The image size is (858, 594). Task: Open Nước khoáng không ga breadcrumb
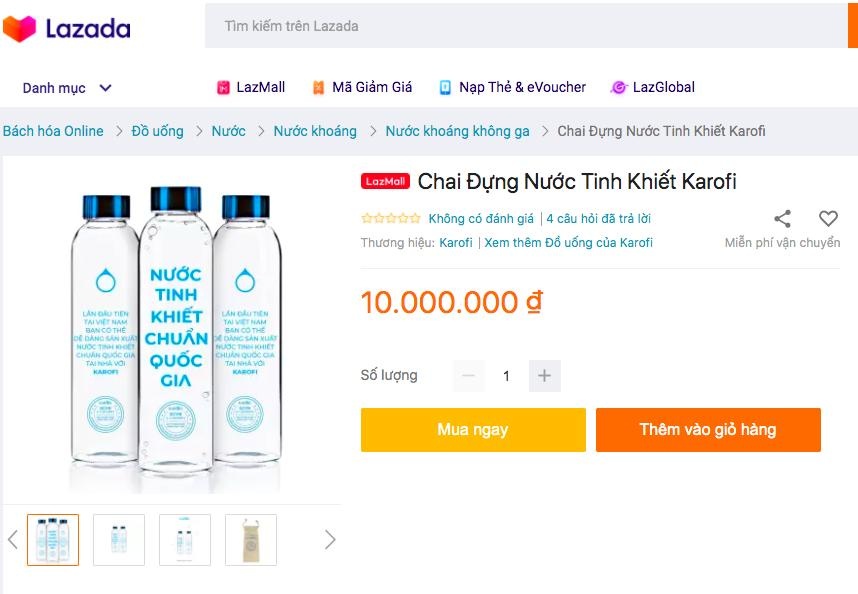[x=457, y=131]
